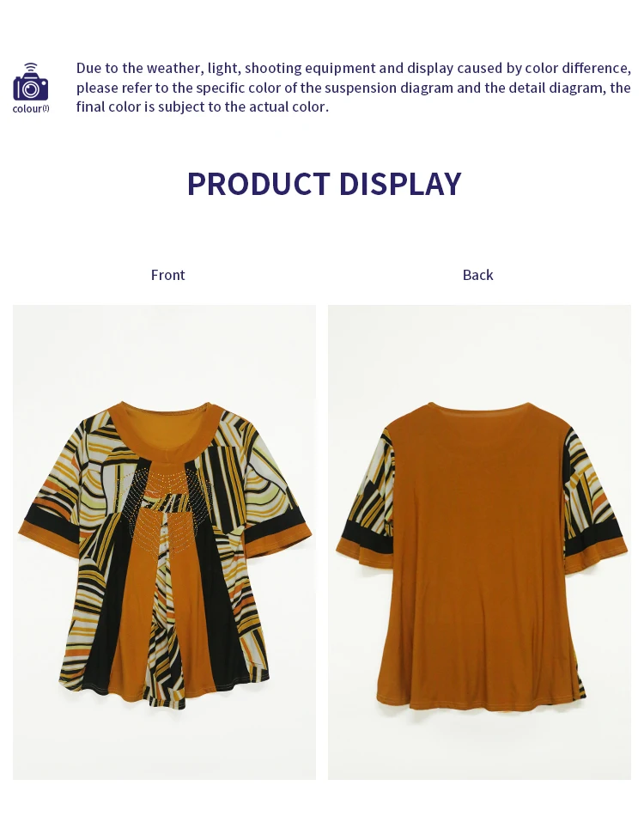Click the 'colour' label under camera

pyautogui.click(x=31, y=109)
